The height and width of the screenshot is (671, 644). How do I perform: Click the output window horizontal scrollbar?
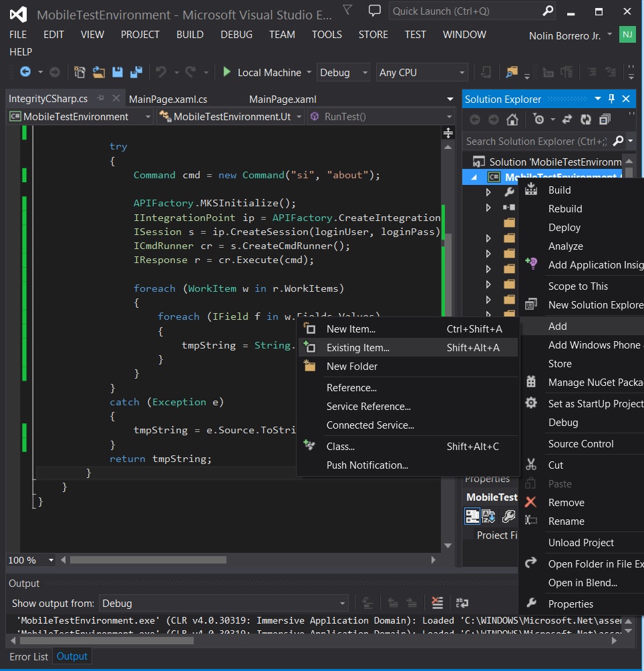(x=107, y=640)
